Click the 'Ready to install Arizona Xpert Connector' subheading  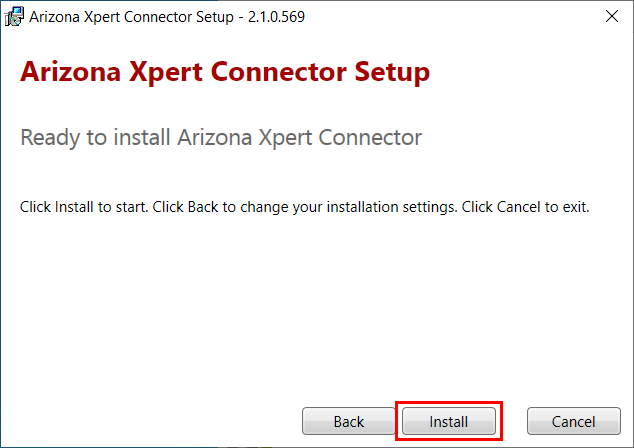tap(221, 138)
